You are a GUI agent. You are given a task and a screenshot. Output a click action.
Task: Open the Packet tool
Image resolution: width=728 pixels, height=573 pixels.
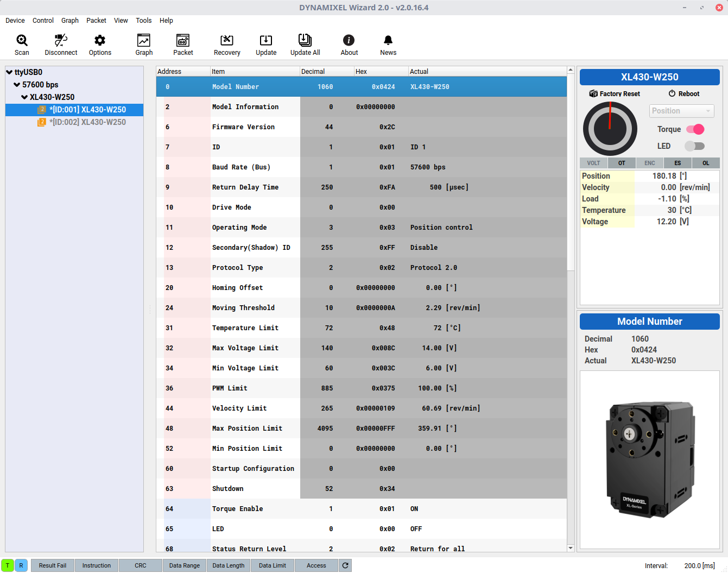[x=183, y=40]
